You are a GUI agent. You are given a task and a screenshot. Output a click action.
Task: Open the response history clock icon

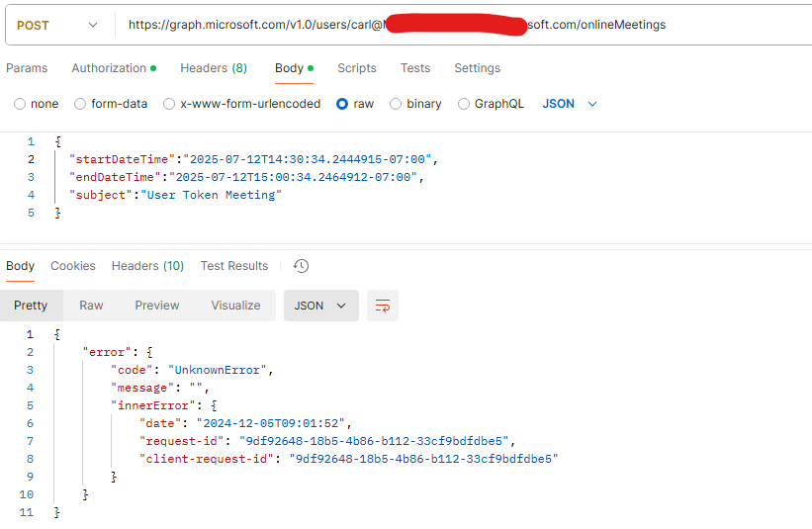301,266
